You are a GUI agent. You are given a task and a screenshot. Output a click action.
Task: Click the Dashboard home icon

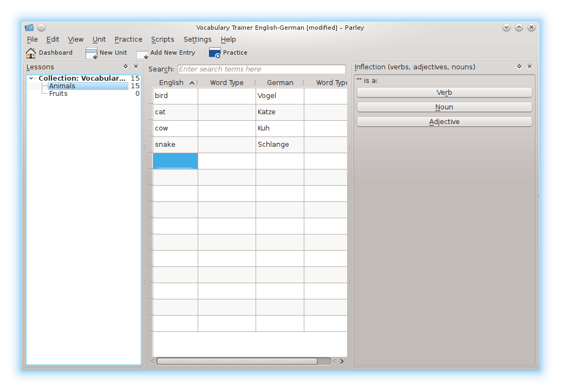click(x=31, y=53)
